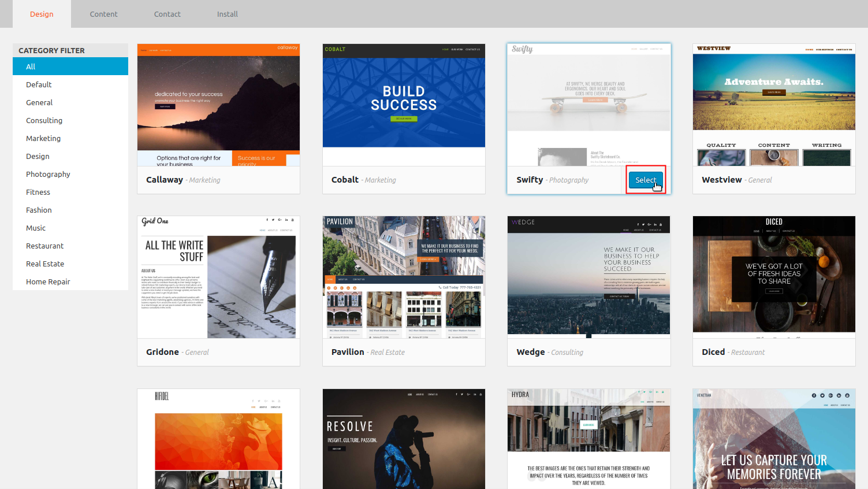Filter templates by Consulting
Image resolution: width=868 pixels, height=489 pixels.
coord(44,120)
